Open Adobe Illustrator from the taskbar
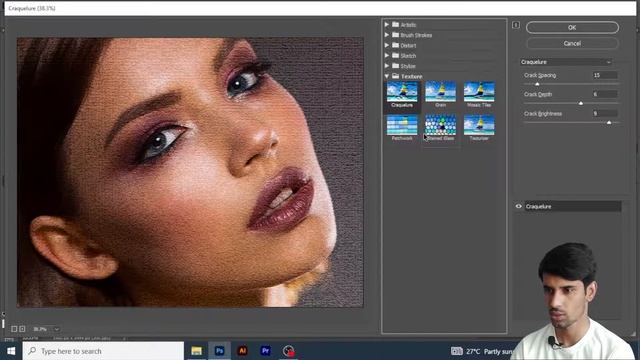This screenshot has height=360, width=640. point(242,351)
